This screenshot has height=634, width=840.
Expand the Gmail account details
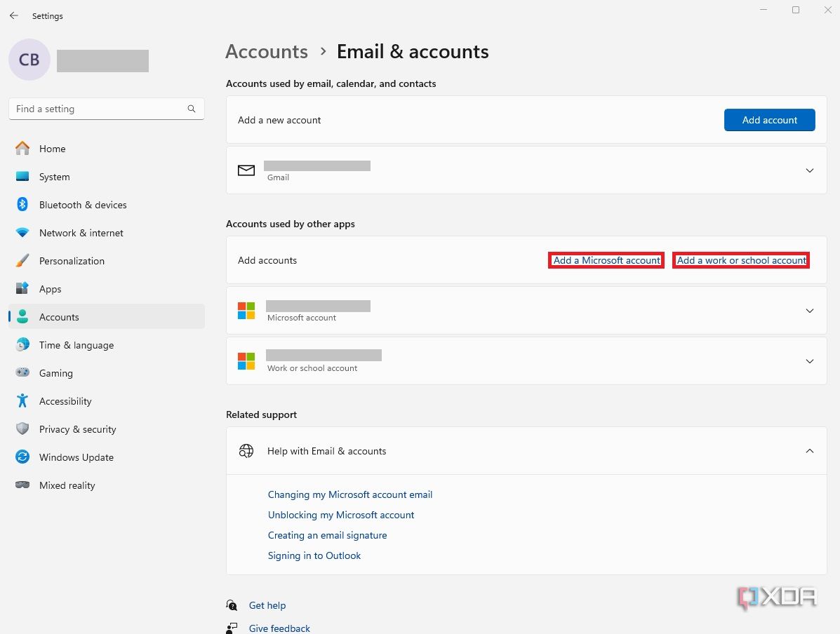click(810, 170)
